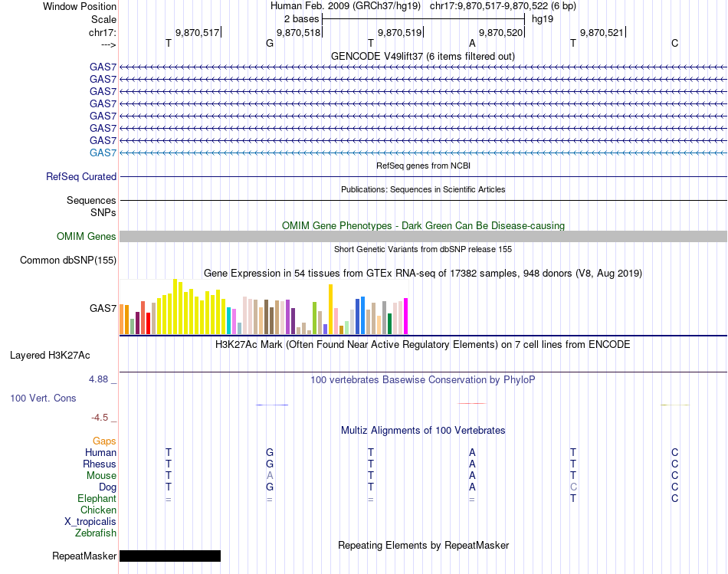728x574 pixels.
Task: Click the Scale label on the left
Action: [103, 19]
